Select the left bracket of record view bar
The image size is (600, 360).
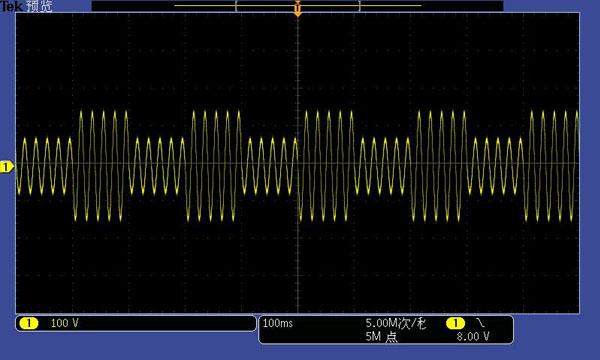[237, 6]
